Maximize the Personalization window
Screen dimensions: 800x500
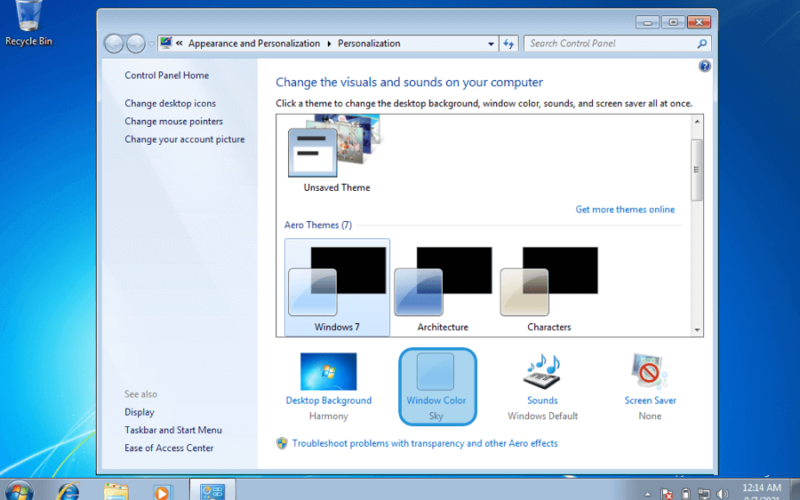[x=673, y=22]
